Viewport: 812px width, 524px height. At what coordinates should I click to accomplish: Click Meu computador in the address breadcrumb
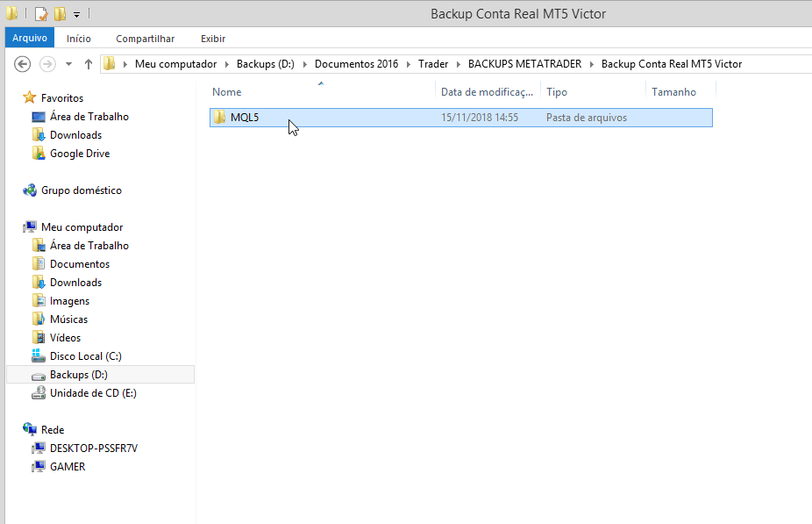pos(175,64)
